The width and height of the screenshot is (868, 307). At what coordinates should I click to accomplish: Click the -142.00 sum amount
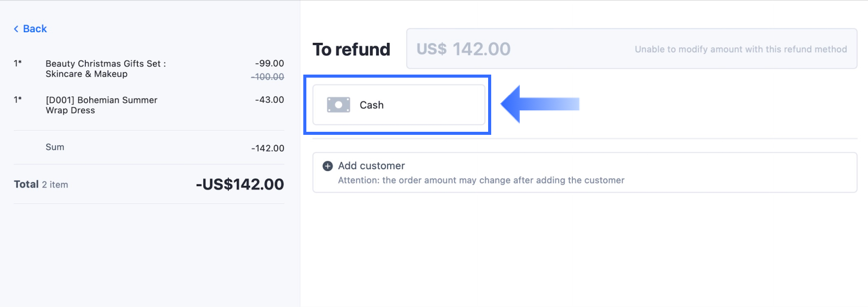tap(268, 148)
